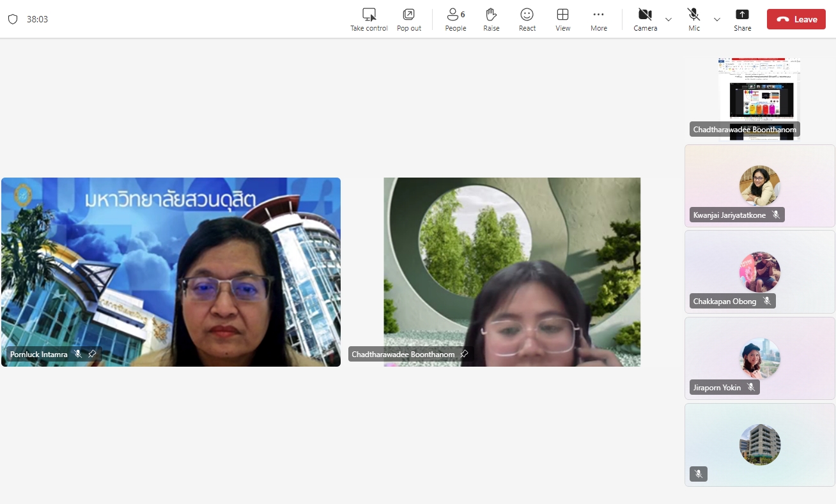This screenshot has width=836, height=504.
Task: Unpin Pornluck Intamra's video
Action: point(92,354)
